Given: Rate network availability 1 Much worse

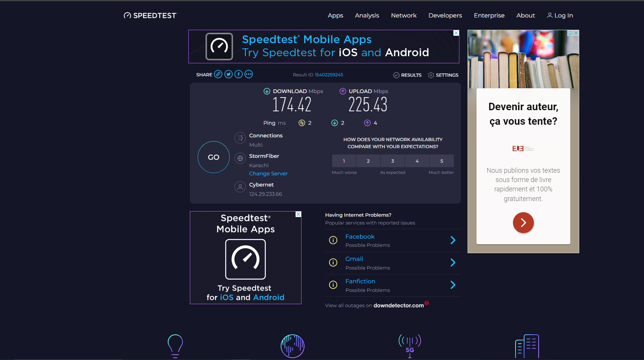Looking at the screenshot, I should (344, 161).
